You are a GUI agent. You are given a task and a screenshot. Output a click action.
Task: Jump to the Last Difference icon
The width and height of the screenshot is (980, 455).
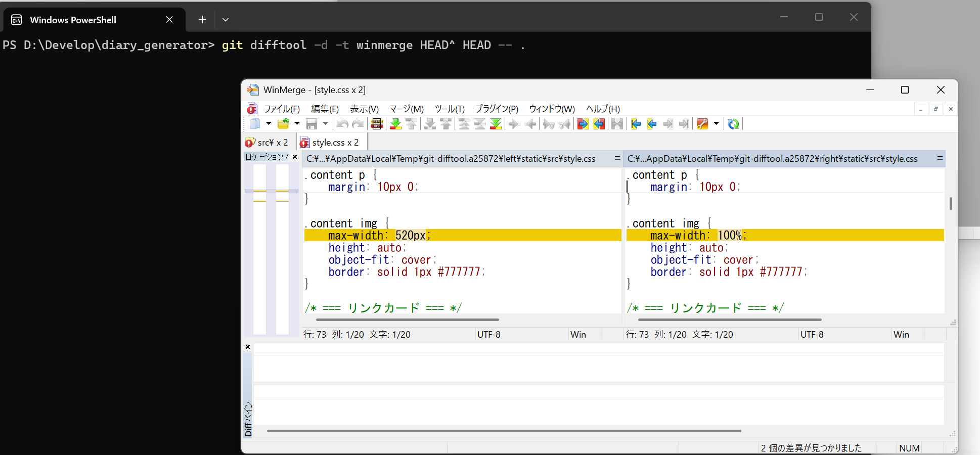(x=496, y=124)
